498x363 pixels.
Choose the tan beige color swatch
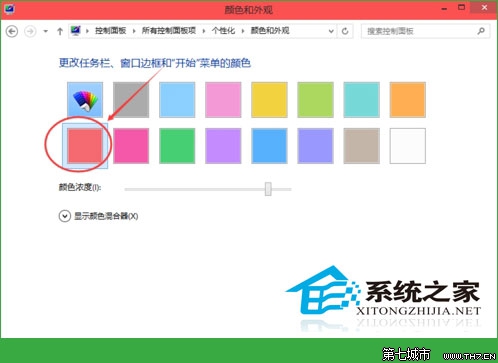pos(361,146)
